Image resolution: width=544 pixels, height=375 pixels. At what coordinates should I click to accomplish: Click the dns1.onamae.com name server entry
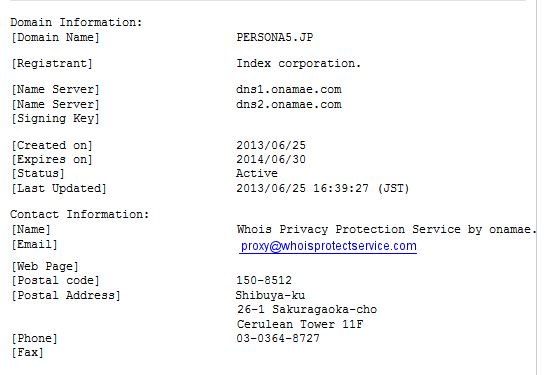[289, 90]
